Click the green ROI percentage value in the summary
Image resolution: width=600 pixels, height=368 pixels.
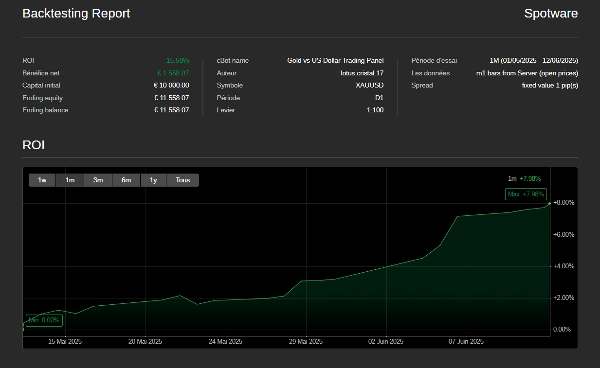[178, 60]
